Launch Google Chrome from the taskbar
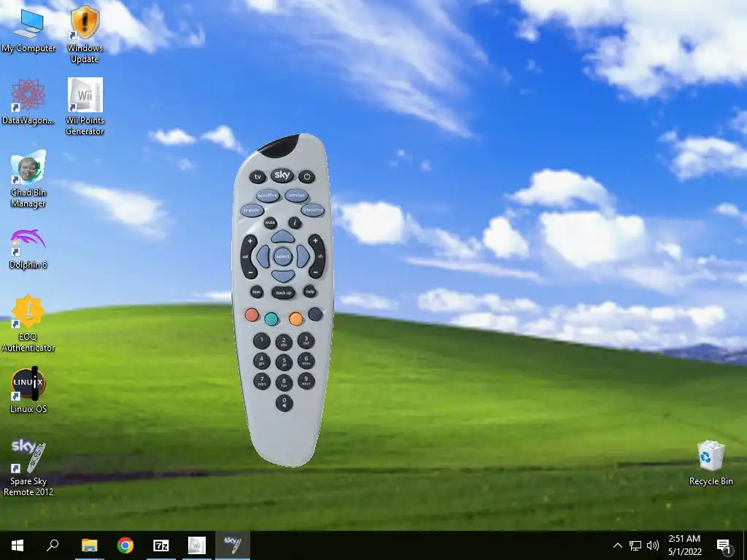The width and height of the screenshot is (747, 560). (x=125, y=545)
